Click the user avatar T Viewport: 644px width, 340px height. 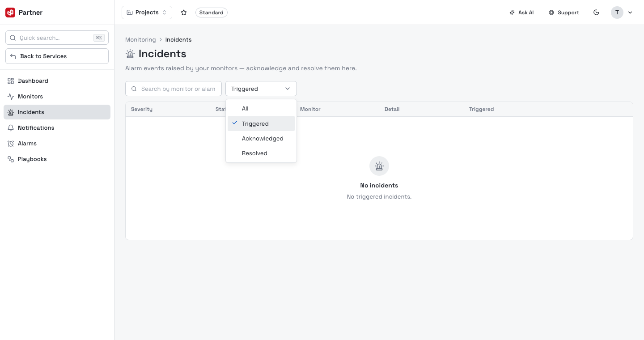point(617,13)
